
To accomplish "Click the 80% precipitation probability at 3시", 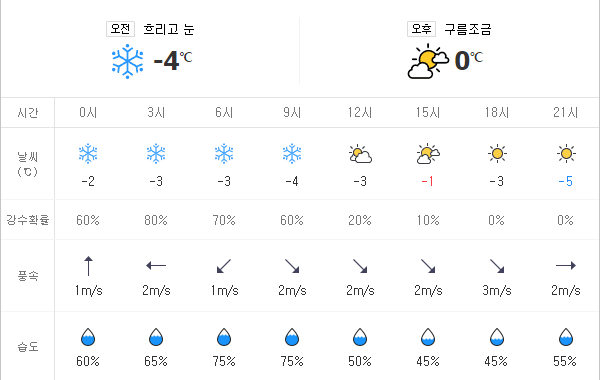I will point(156,220).
